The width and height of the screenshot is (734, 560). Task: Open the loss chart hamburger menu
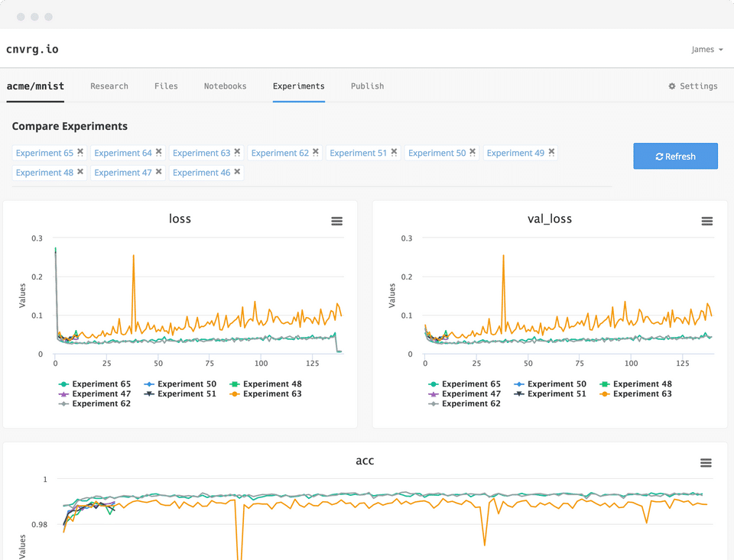(x=337, y=221)
